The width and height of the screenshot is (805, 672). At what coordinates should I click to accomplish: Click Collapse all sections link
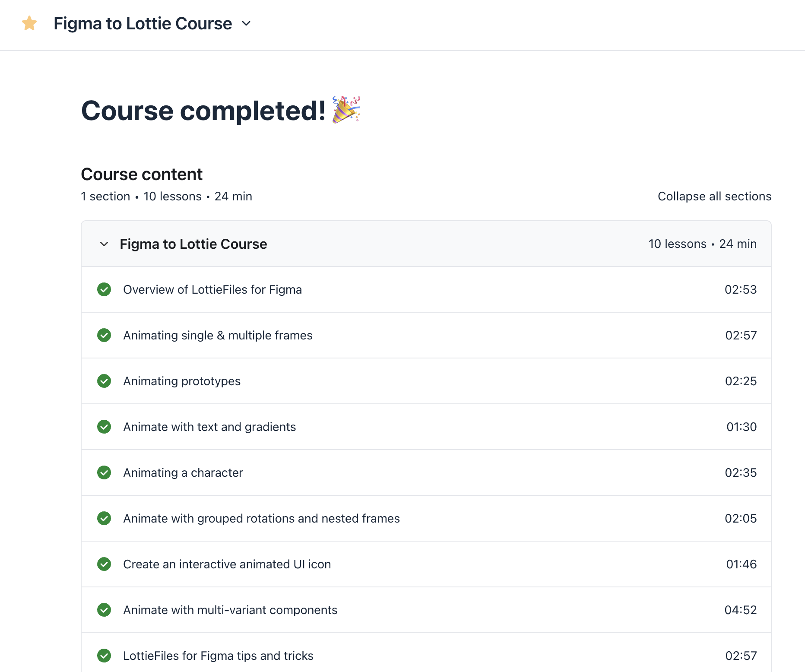pyautogui.click(x=714, y=196)
